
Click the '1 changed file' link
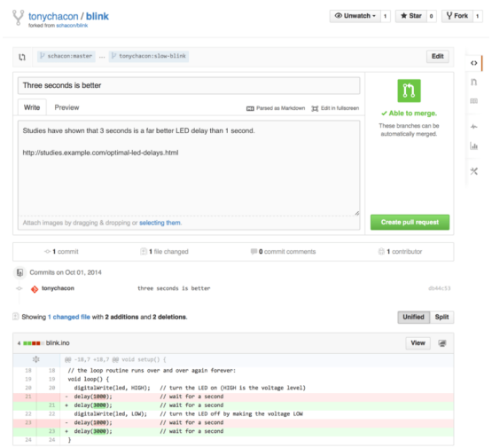coord(69,317)
